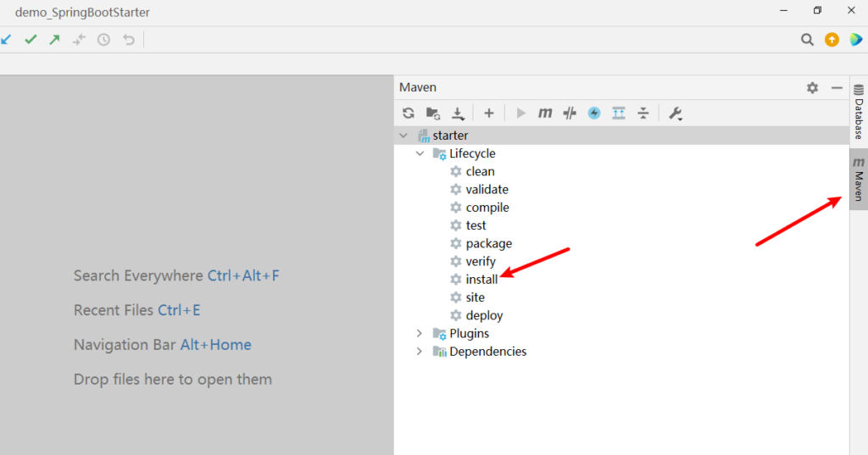Click the orange update available icon

click(x=832, y=39)
